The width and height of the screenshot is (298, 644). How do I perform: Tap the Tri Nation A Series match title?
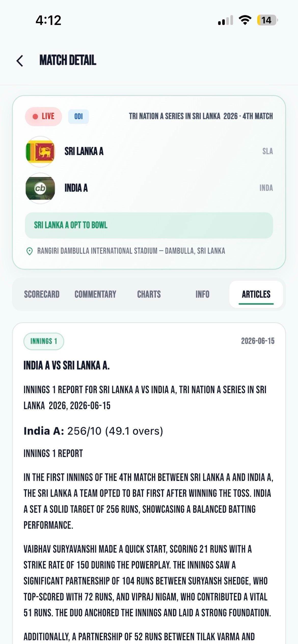[201, 116]
